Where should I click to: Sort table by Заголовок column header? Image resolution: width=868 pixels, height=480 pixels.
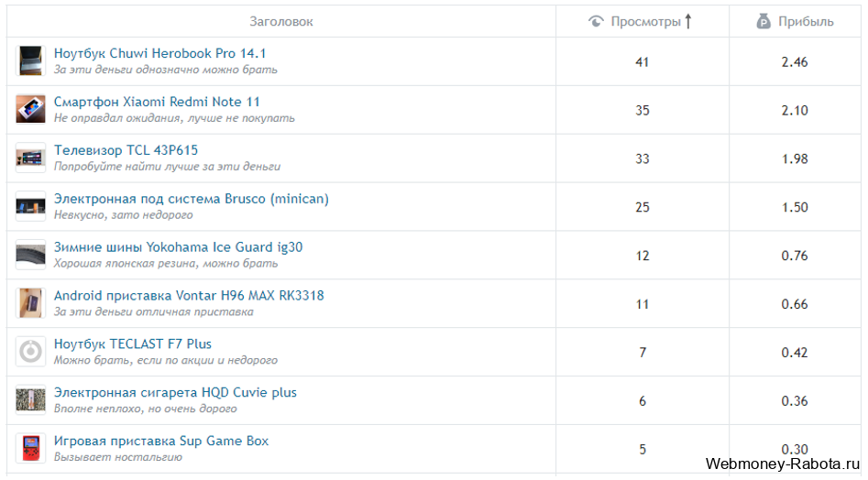tap(281, 22)
